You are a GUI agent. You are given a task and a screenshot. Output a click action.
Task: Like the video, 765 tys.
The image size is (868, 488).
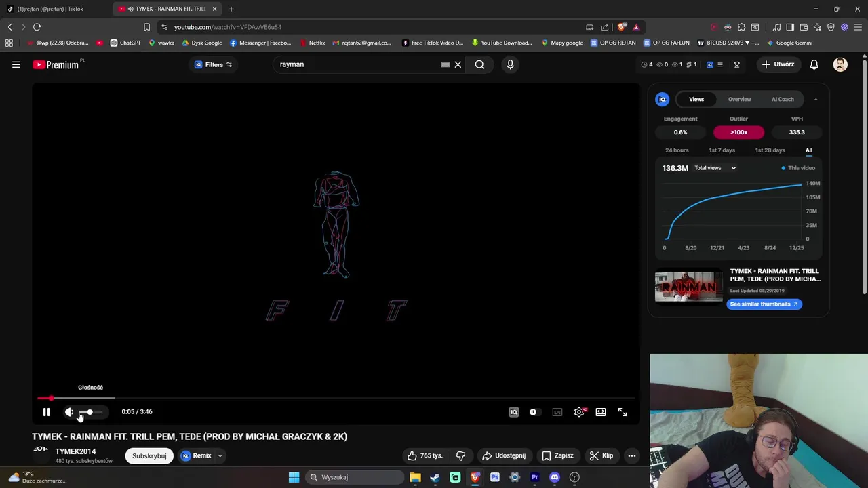(425, 455)
